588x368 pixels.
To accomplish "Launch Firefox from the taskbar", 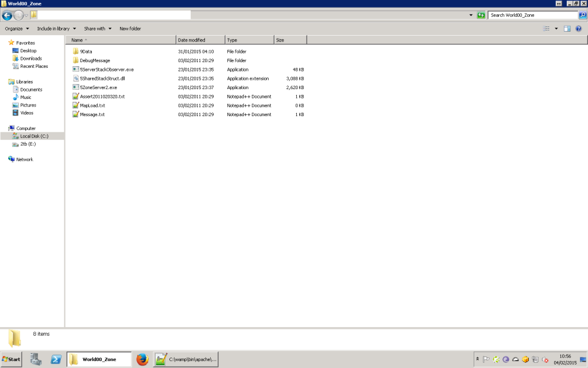I will pyautogui.click(x=142, y=359).
